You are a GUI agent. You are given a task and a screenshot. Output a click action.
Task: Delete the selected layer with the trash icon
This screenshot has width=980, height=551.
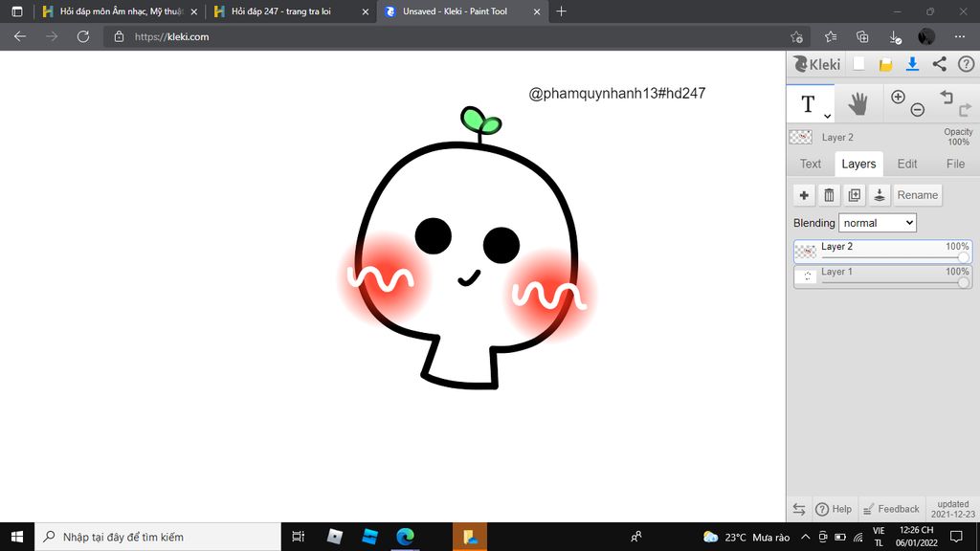[x=829, y=195]
